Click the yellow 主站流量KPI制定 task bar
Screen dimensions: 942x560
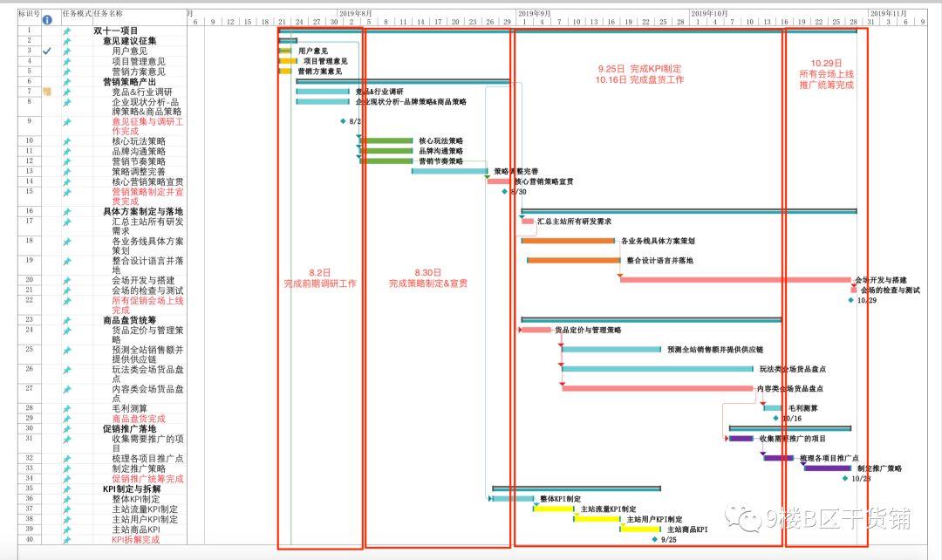click(x=554, y=509)
